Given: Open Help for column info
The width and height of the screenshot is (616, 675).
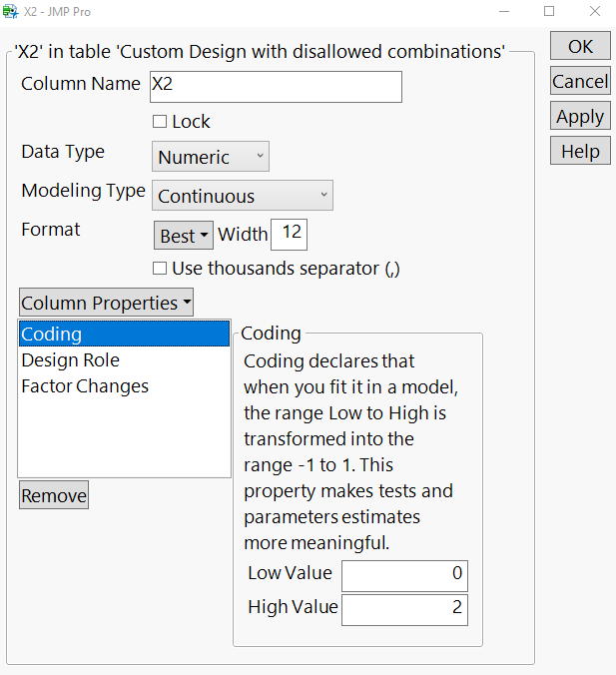Looking at the screenshot, I should click(580, 151).
